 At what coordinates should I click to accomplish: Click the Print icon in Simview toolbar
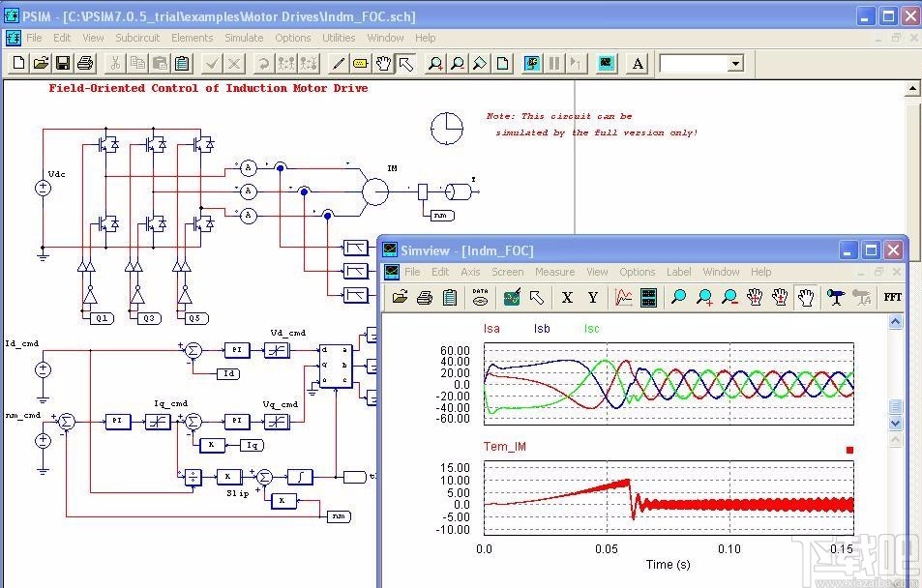tap(424, 297)
